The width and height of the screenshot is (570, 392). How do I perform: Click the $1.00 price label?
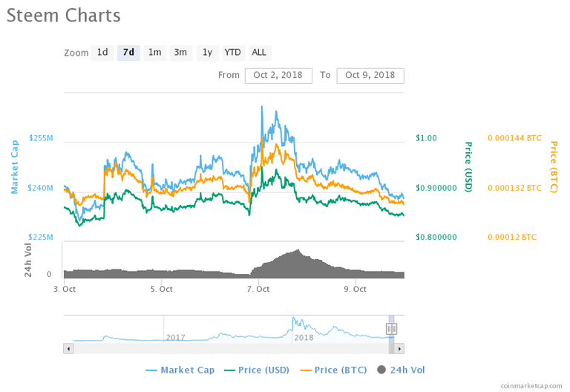point(427,138)
